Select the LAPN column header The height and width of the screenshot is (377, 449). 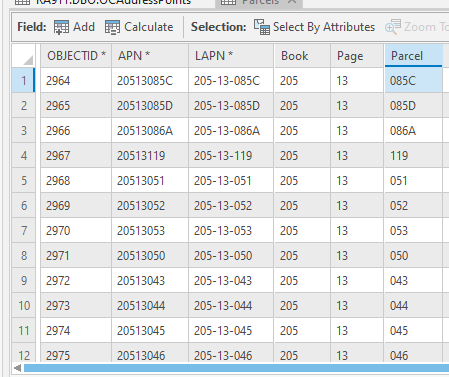[x=231, y=56]
